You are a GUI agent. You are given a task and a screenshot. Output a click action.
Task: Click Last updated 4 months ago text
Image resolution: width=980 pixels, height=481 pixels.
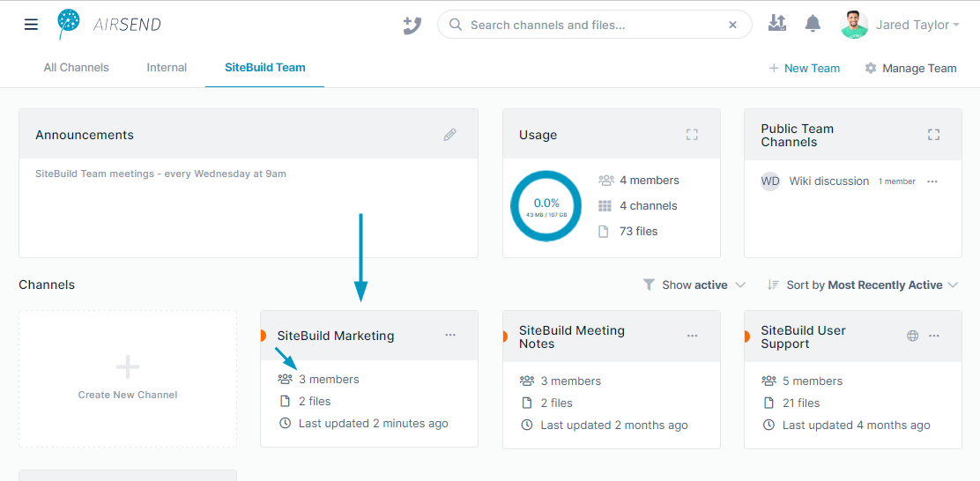(x=857, y=425)
